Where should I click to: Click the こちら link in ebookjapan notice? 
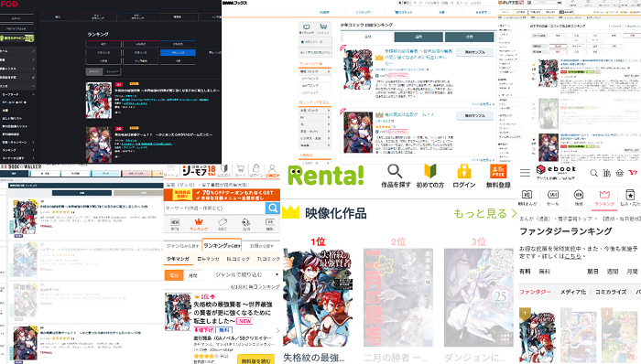tap(573, 256)
